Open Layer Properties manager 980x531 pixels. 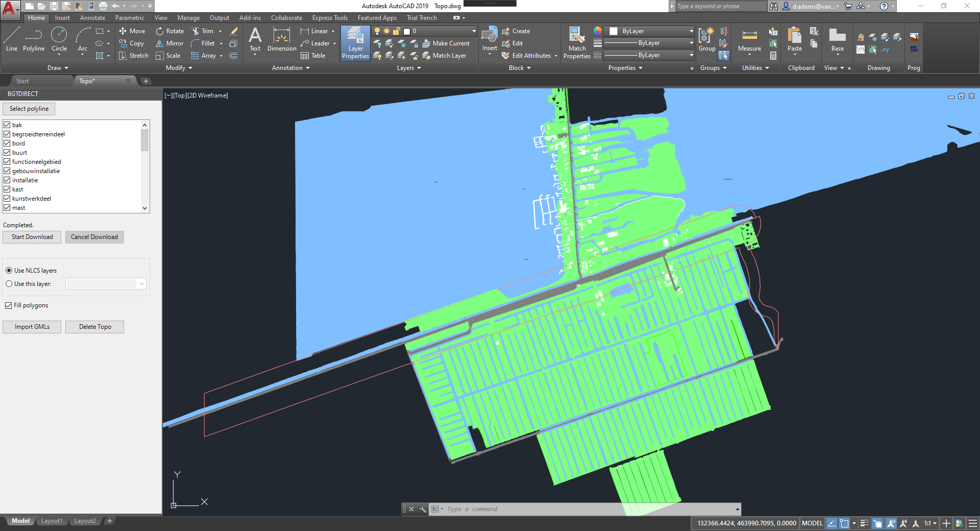[355, 43]
